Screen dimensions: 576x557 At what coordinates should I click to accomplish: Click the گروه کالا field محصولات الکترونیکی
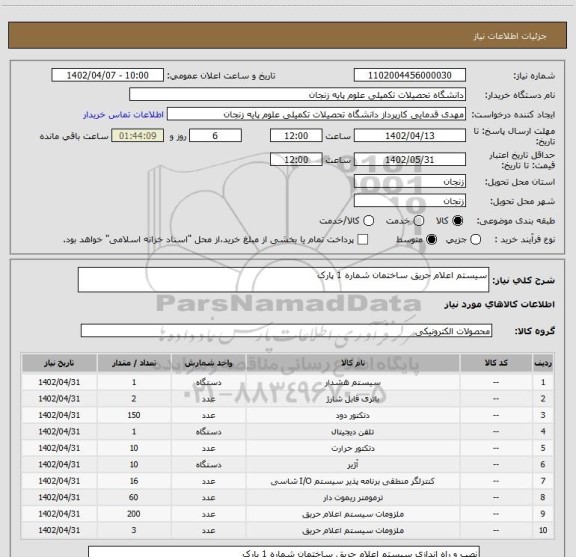(286, 331)
